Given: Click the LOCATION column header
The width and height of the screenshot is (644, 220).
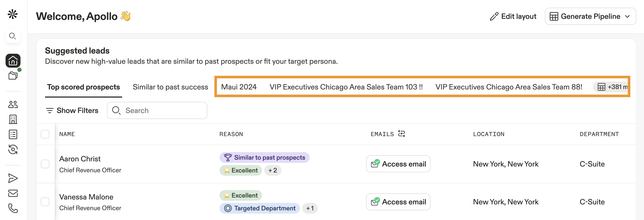Looking at the screenshot, I should click(x=489, y=134).
